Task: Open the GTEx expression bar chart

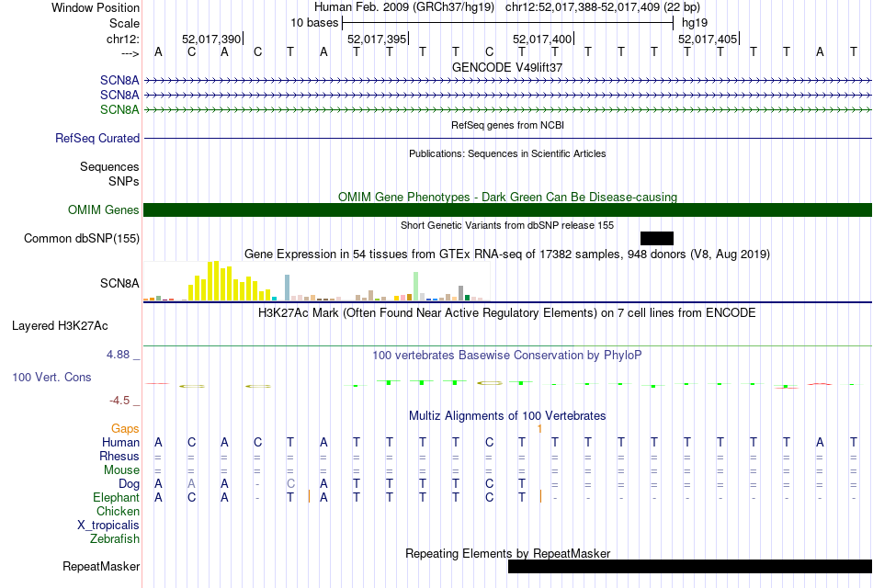Action: click(x=317, y=281)
